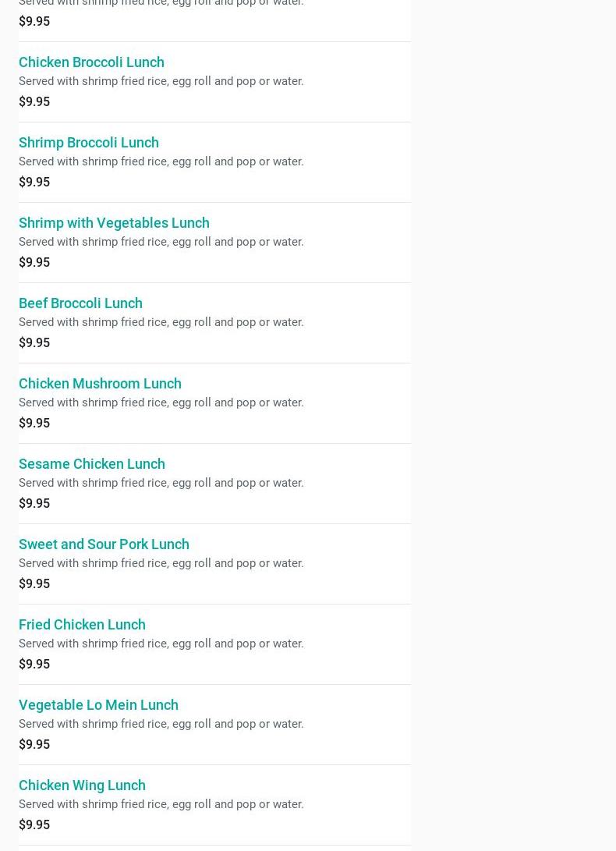Click the price under Chicken Broccoli Lunch
Image resolution: width=616 pixels, height=851 pixels.
[x=34, y=102]
